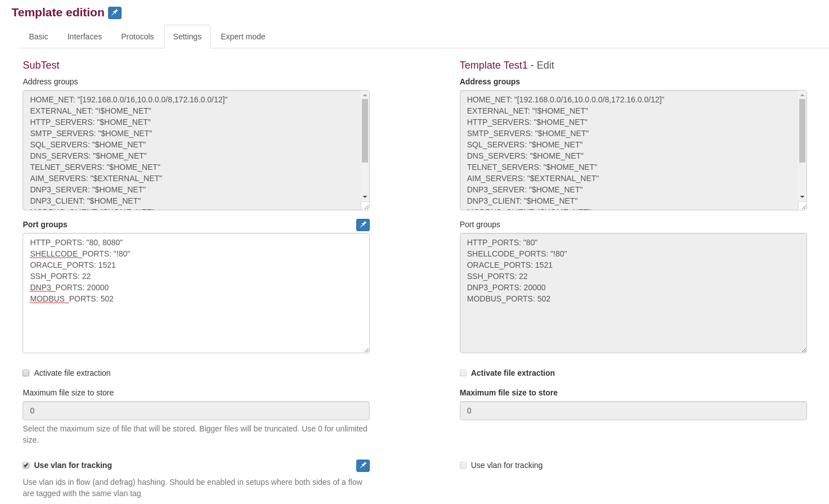The image size is (829, 504).
Task: Uncheck SubTest Use vlan for tracking
Action: 26,465
